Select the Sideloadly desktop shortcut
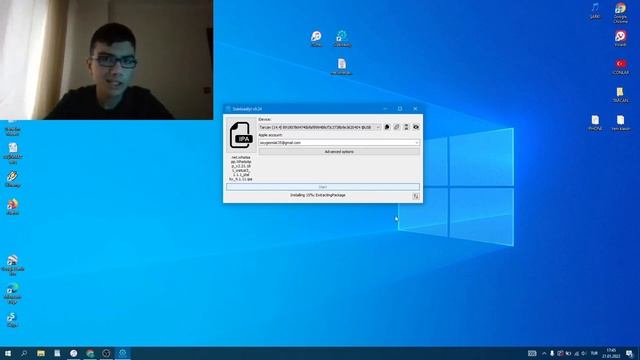Image resolution: width=640 pixels, height=360 pixels. [342, 39]
